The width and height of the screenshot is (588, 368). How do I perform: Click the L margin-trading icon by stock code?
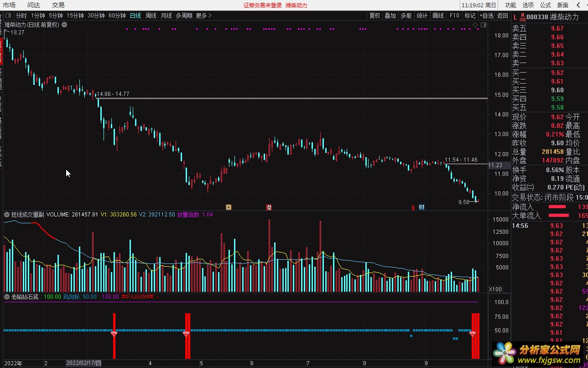pos(515,17)
